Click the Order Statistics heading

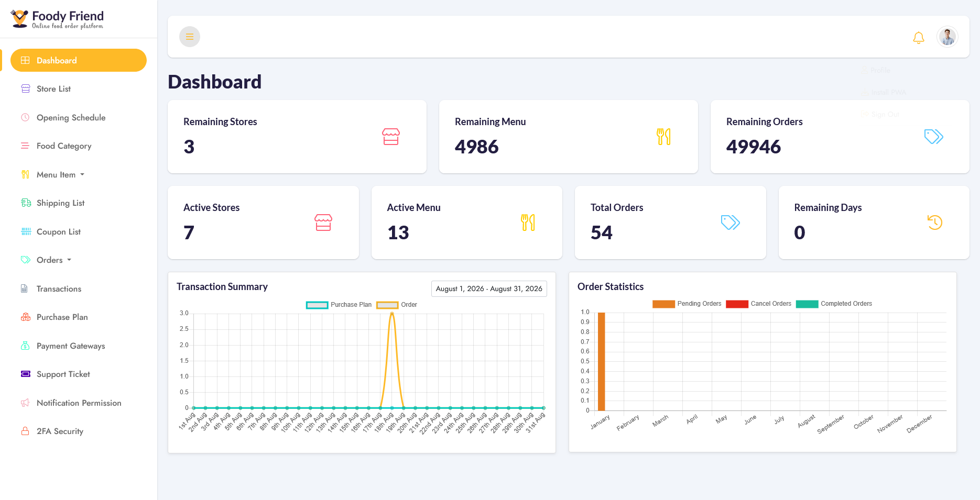coord(611,286)
